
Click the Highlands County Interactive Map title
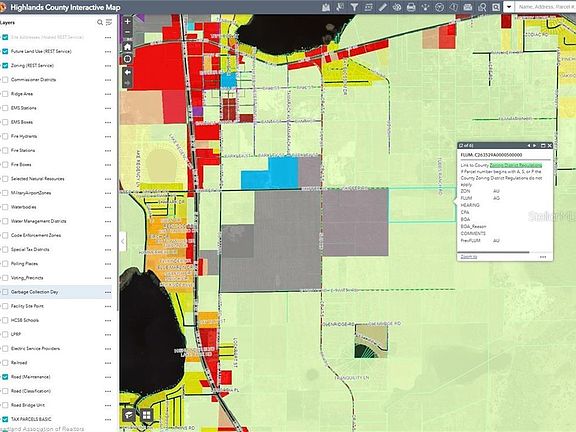(65, 7)
